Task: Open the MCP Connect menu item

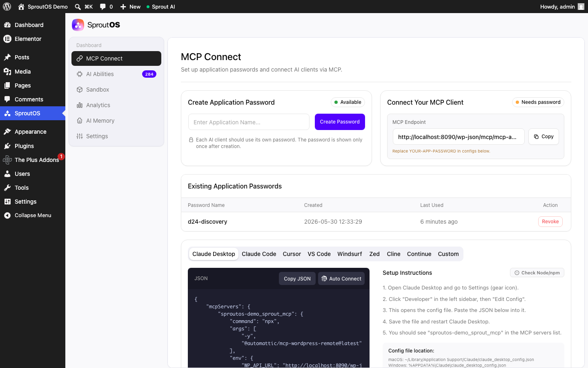Action: point(116,58)
